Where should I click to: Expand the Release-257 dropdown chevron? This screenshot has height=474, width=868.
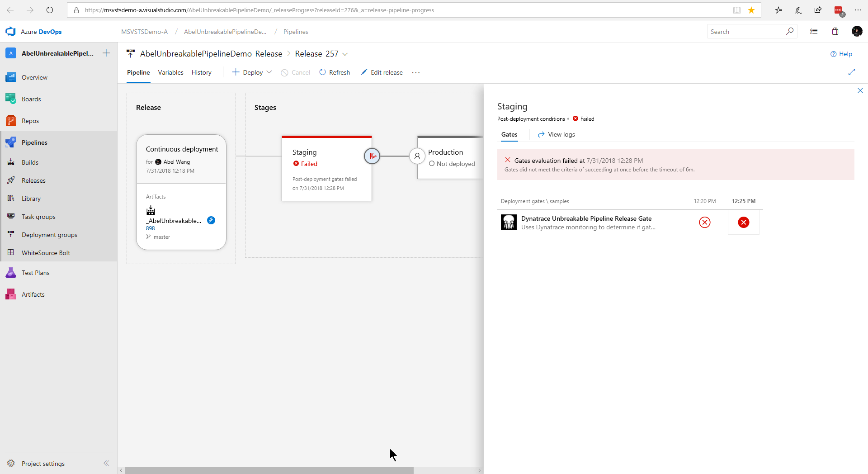tap(345, 54)
